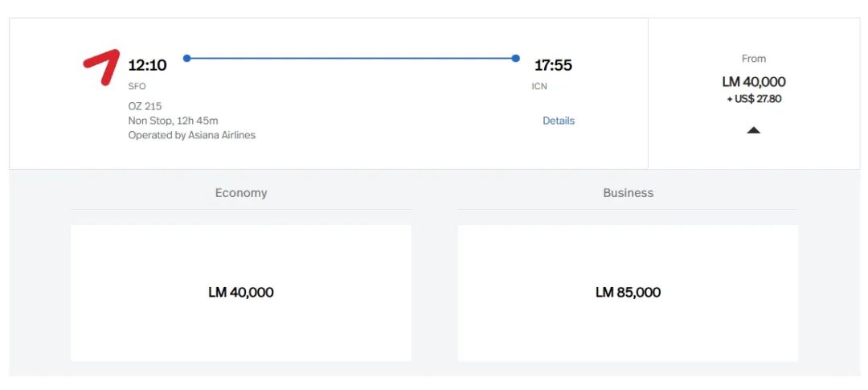Click the + US$ 27.80 taxes amount
The width and height of the screenshot is (868, 390).
point(754,99)
